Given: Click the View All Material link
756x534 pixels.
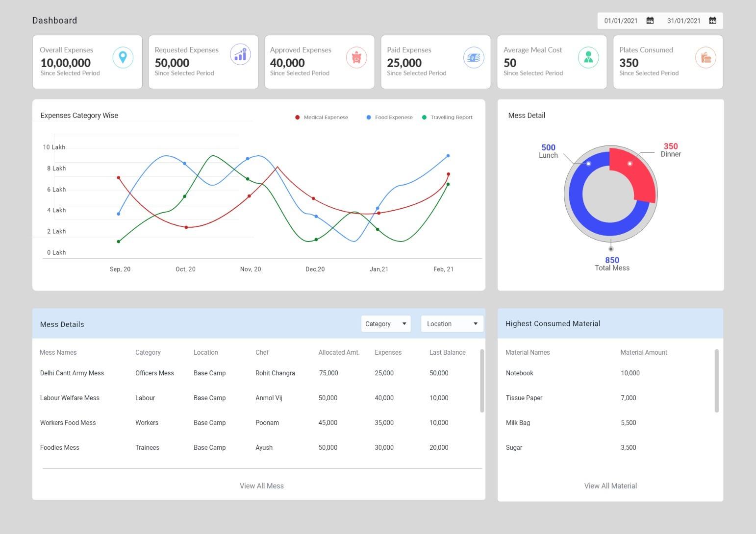Looking at the screenshot, I should 610,486.
